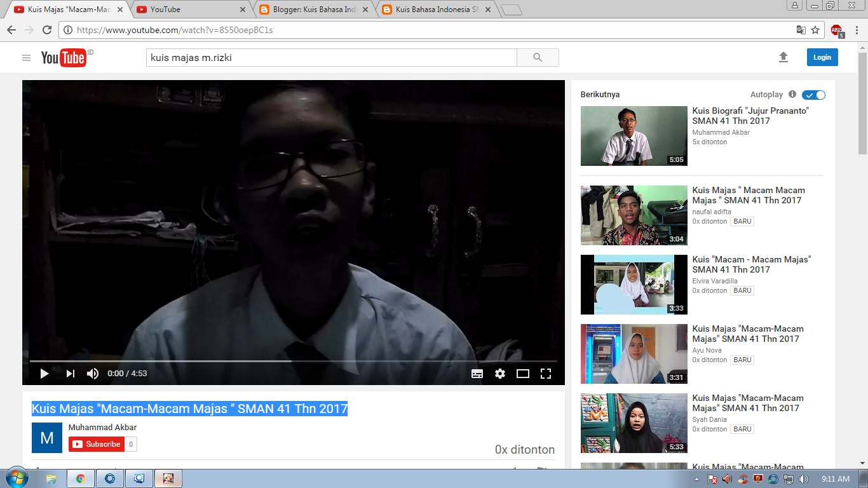Viewport: 868px width, 488px height.
Task: Click the 3:04 video thumbnail
Action: (634, 215)
